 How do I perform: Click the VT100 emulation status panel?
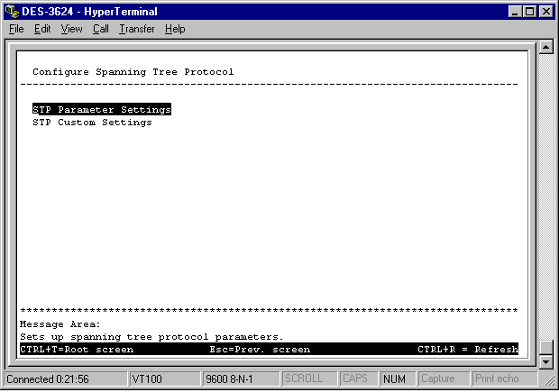click(x=162, y=379)
